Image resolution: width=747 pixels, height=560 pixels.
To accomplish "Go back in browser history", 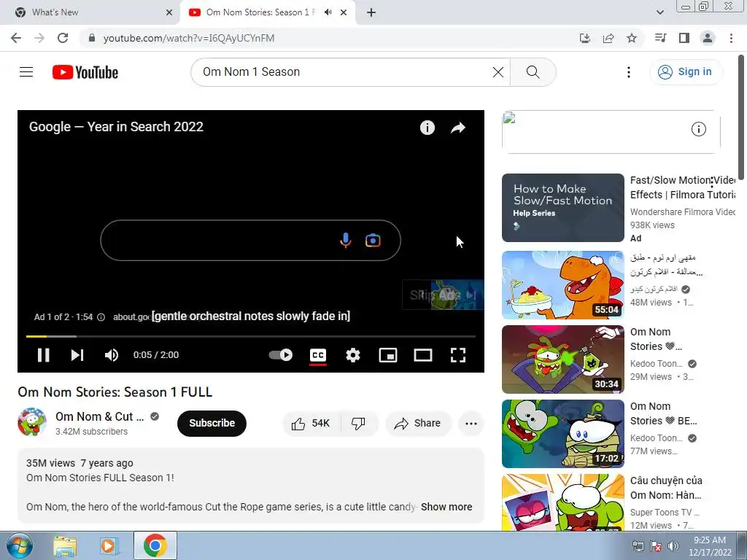I will 16,38.
